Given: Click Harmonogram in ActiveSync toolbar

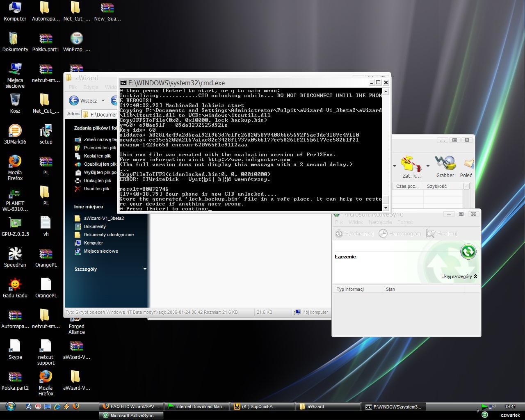Looking at the screenshot, I should 399,233.
